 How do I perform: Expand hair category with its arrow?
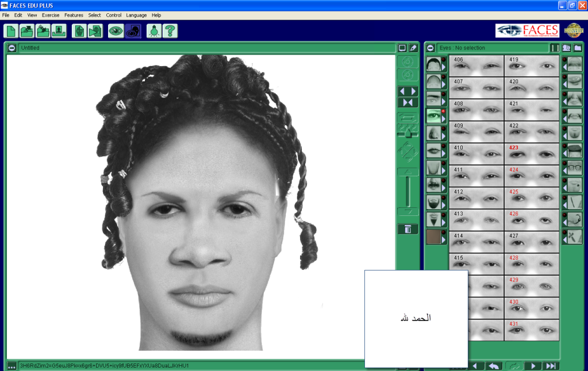(x=444, y=67)
